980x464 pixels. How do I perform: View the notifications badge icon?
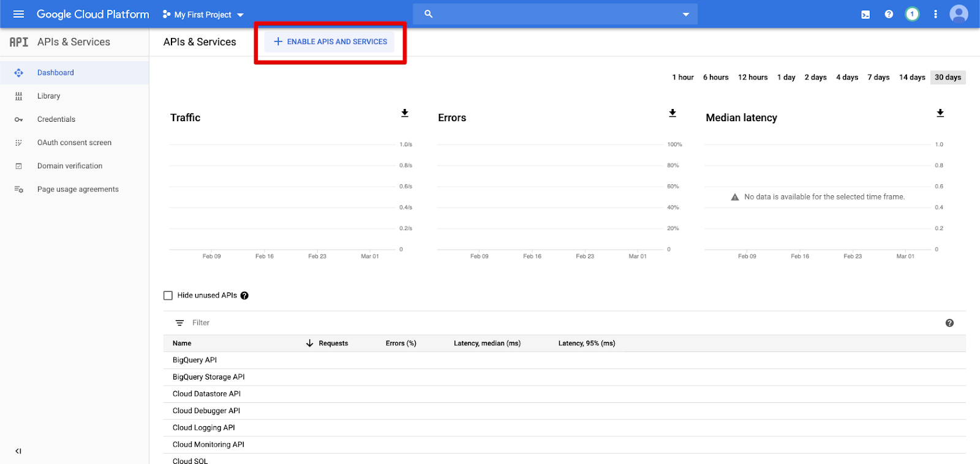pos(912,14)
